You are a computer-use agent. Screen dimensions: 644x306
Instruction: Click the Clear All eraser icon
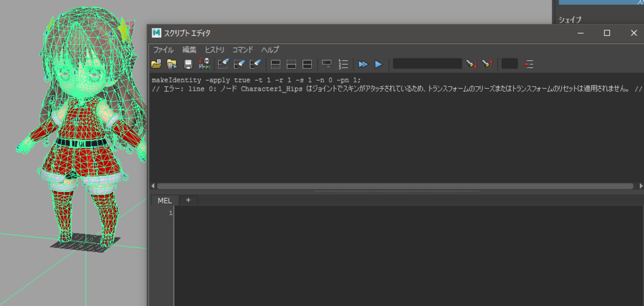click(255, 64)
